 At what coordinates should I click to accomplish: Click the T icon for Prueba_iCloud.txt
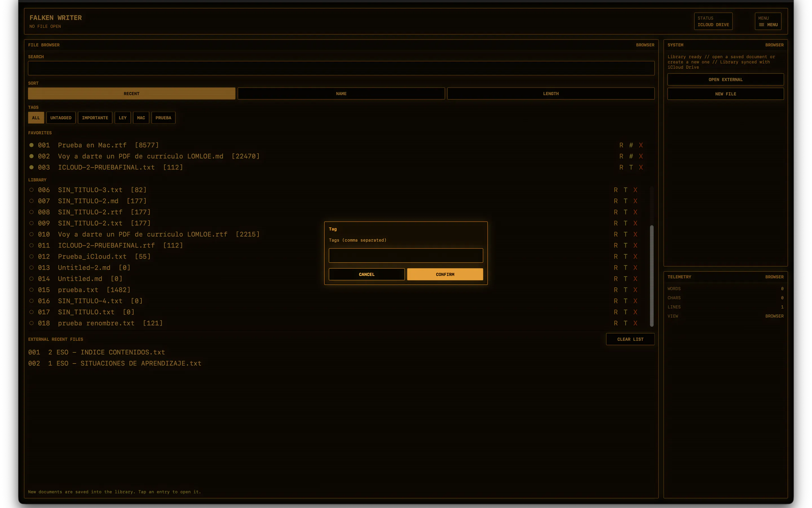tap(625, 256)
